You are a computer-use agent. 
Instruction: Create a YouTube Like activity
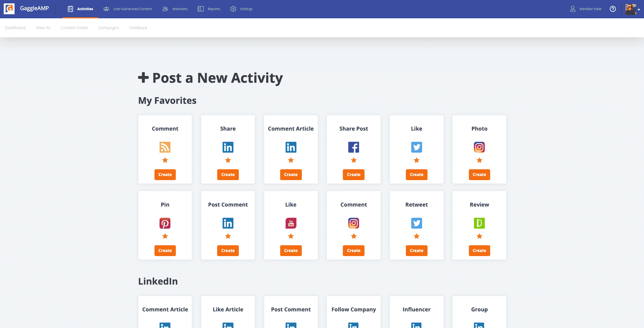(291, 251)
